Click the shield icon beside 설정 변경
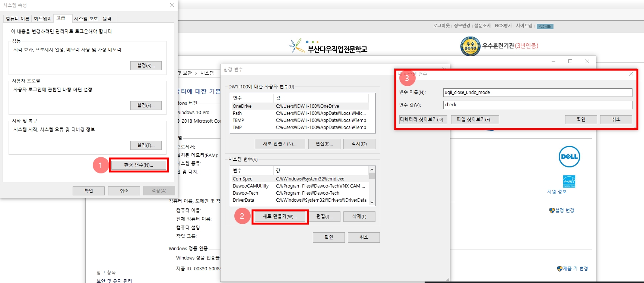Screen dimensions: 644x283 tap(552, 210)
